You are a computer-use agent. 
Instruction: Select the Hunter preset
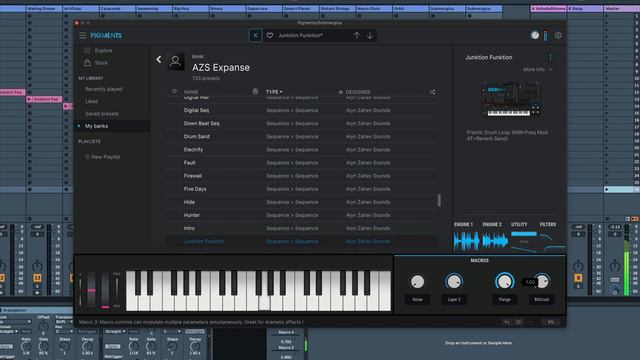(x=302, y=215)
